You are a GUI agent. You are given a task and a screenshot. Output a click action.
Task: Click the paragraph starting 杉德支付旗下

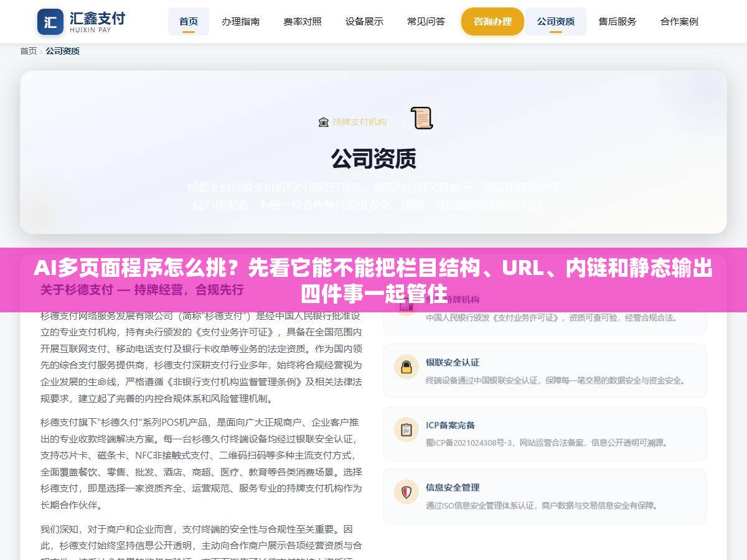[201, 464]
